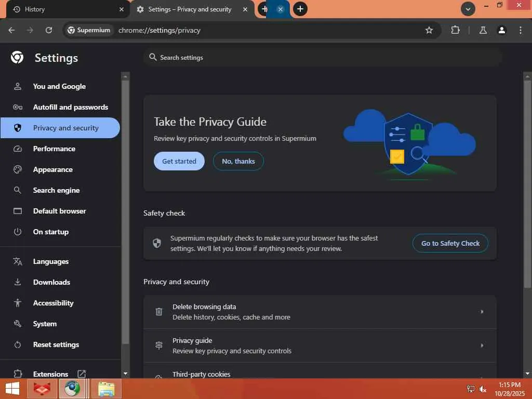This screenshot has height=399, width=532.
Task: Open Privacy guide row
Action: [320, 345]
